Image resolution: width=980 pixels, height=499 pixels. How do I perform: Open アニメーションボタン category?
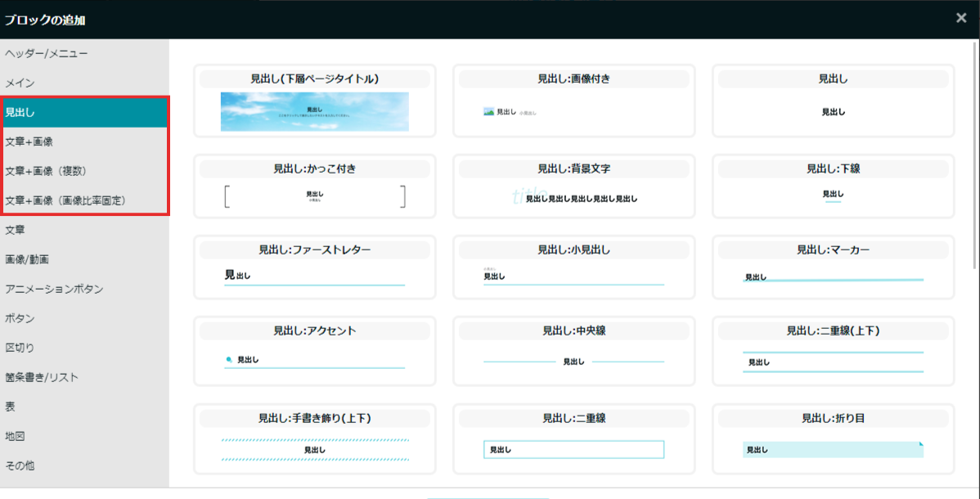(84, 289)
